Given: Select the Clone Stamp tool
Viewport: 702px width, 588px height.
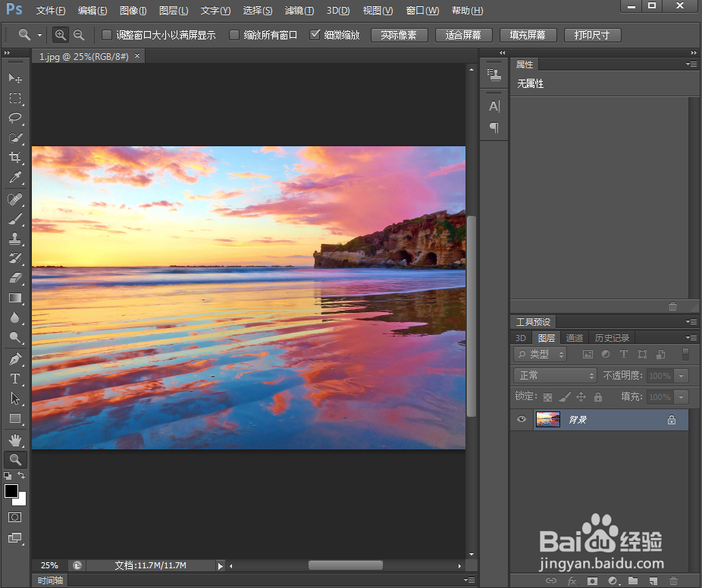Looking at the screenshot, I should pyautogui.click(x=15, y=239).
